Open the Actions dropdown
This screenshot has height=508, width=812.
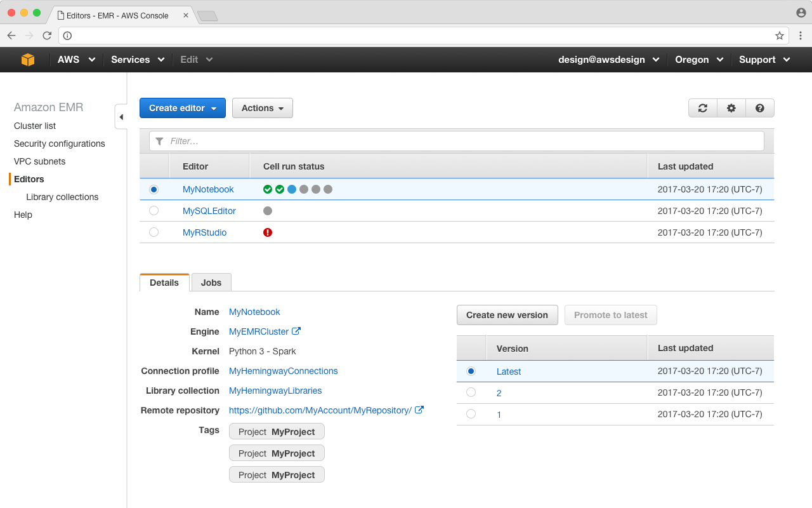pos(263,108)
